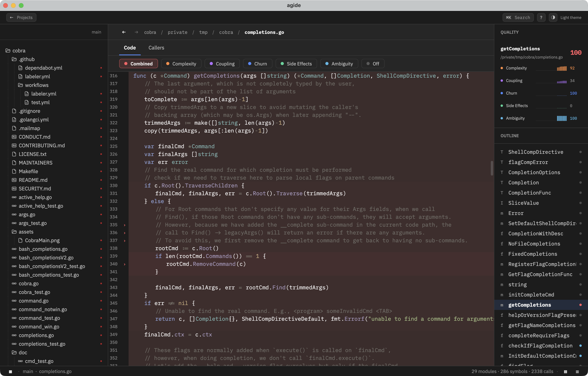This screenshot has width=588, height=376.
Task: Switch to the Code tab
Action: [130, 48]
